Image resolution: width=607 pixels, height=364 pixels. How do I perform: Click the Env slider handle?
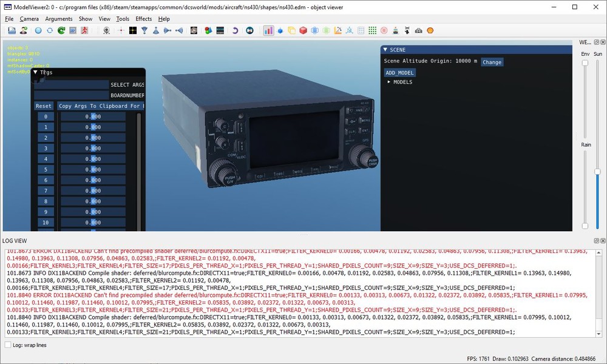(x=585, y=63)
